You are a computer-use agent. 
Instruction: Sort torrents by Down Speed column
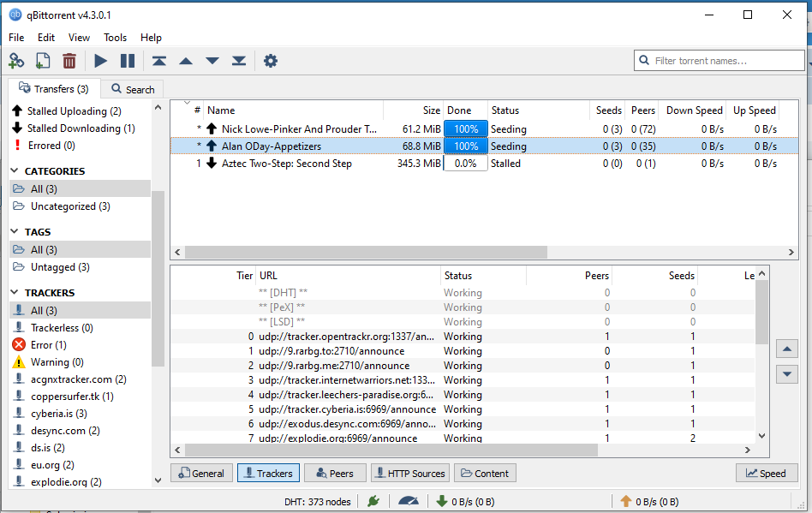click(694, 110)
